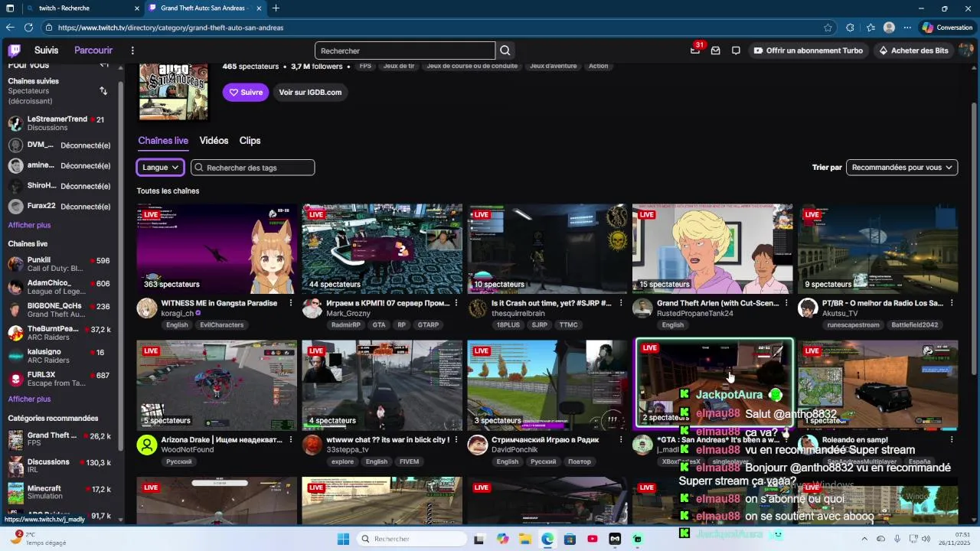Click the GTARP tag under Mark_Grozny

[428, 324]
